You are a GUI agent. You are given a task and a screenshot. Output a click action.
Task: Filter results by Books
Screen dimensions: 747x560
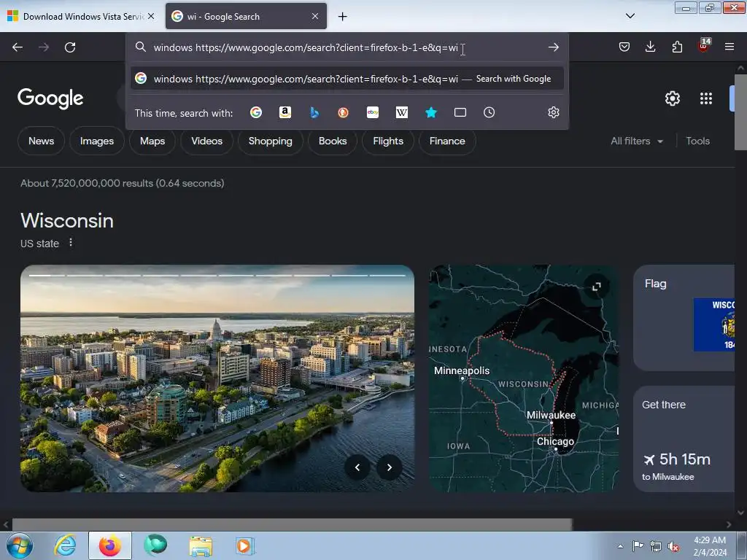coord(333,141)
